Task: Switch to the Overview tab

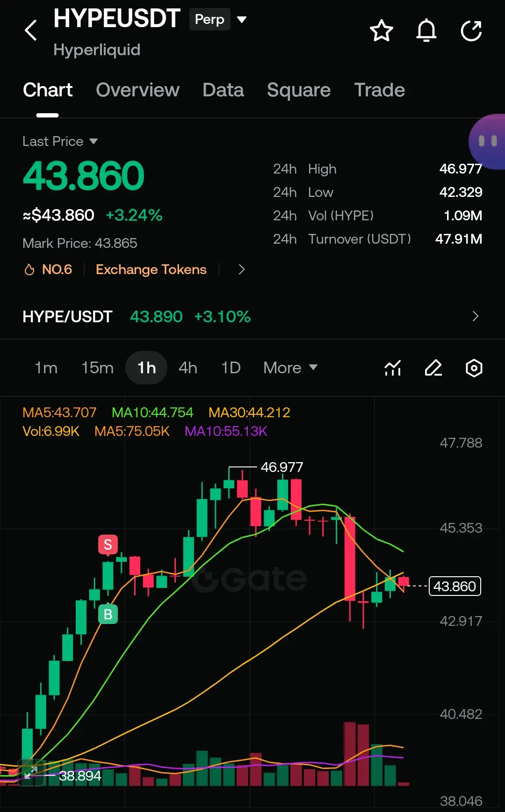Action: pyautogui.click(x=137, y=90)
